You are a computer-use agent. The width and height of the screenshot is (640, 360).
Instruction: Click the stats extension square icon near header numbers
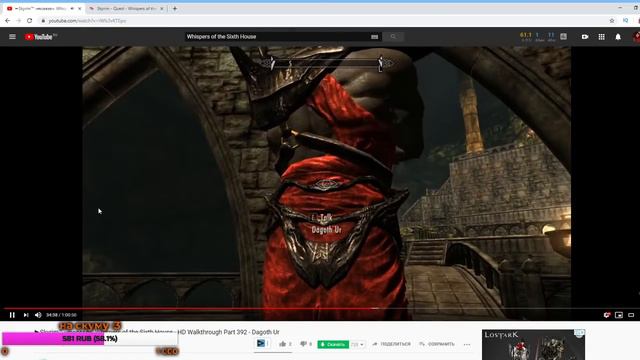(x=564, y=36)
